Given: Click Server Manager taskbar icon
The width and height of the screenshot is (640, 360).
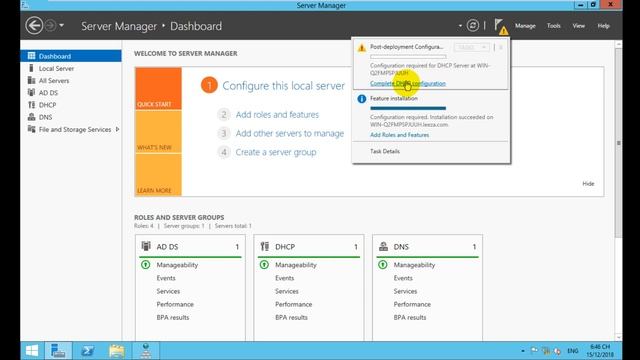Looking at the screenshot, I should click(58, 351).
